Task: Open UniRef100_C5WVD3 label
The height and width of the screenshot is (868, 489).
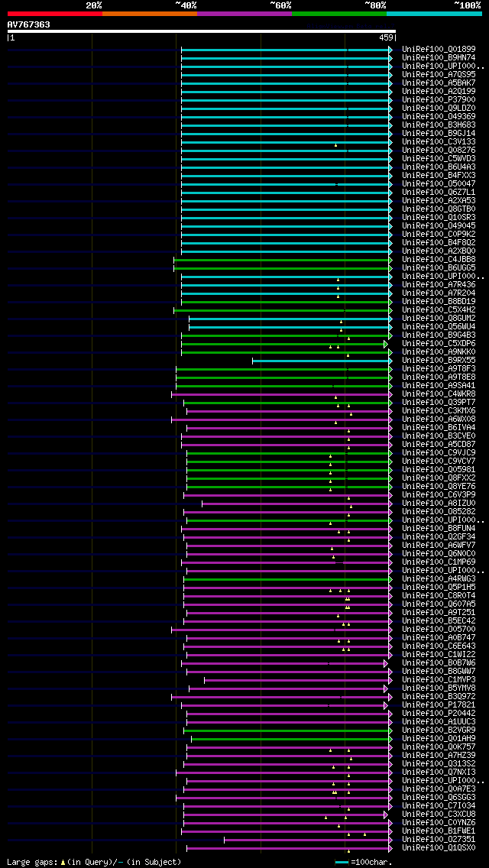Action: 439,158
